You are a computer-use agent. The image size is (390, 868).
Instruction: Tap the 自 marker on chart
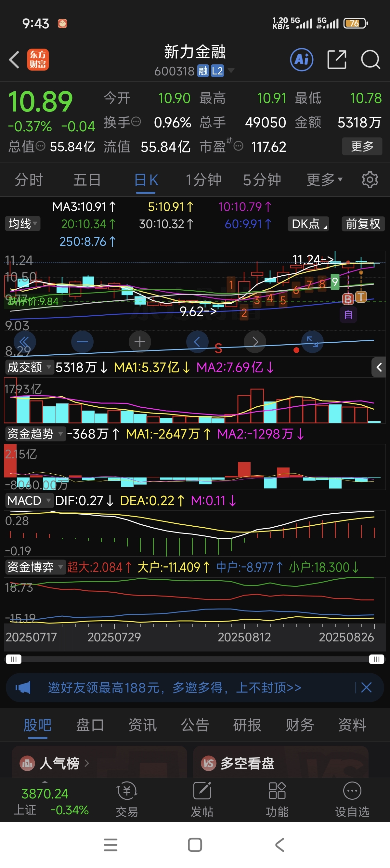click(x=348, y=315)
